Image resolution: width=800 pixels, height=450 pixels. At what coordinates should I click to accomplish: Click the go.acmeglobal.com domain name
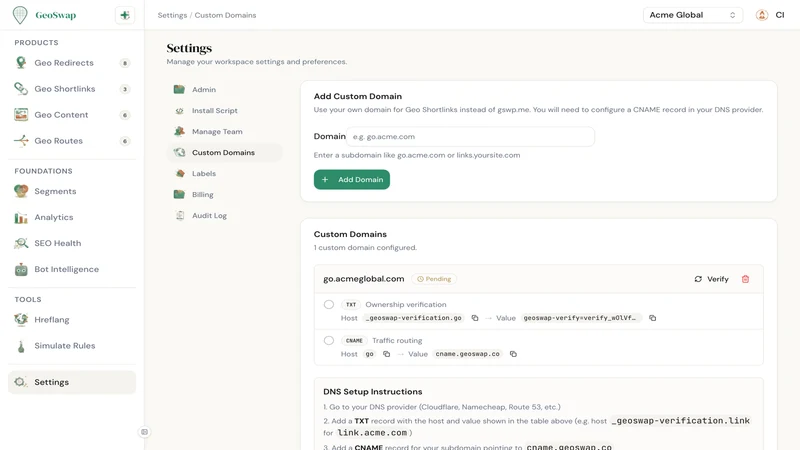pyautogui.click(x=364, y=279)
